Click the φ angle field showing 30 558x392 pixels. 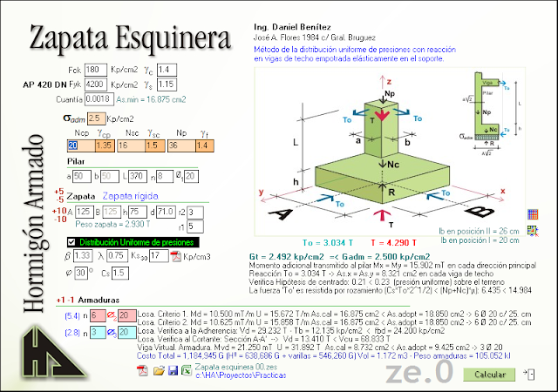[x=81, y=274]
